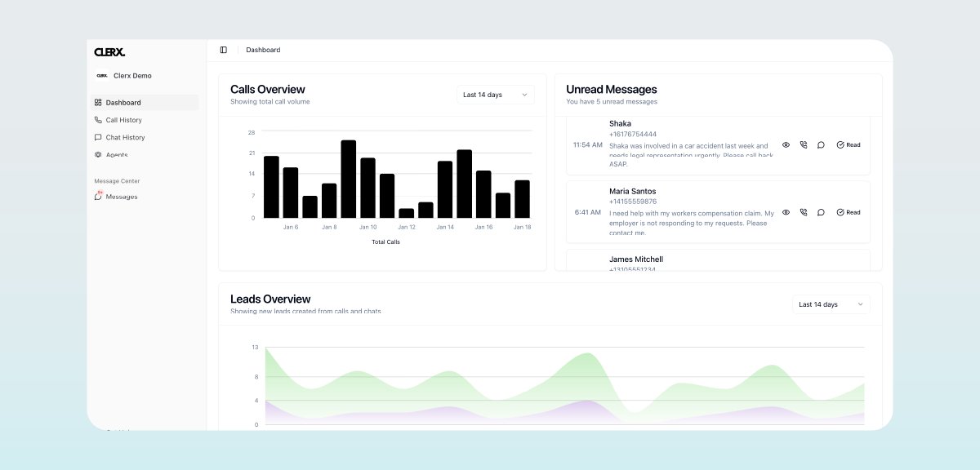Open Chat History in the sidebar

145,137
